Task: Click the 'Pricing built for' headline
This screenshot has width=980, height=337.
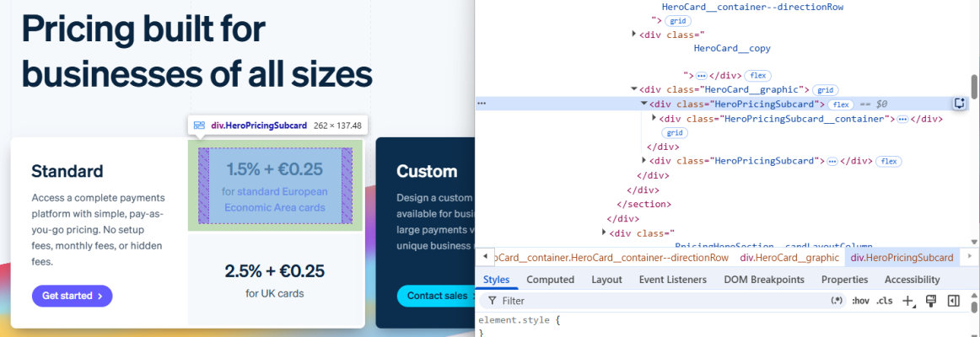Action: tap(144, 29)
